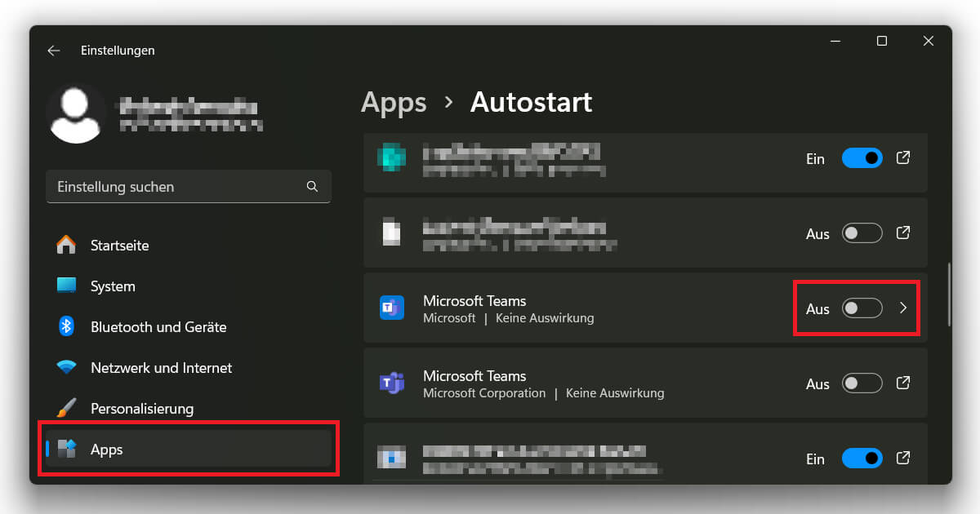Click the magnifier icon in the search box
The width and height of the screenshot is (980, 514).
[312, 186]
